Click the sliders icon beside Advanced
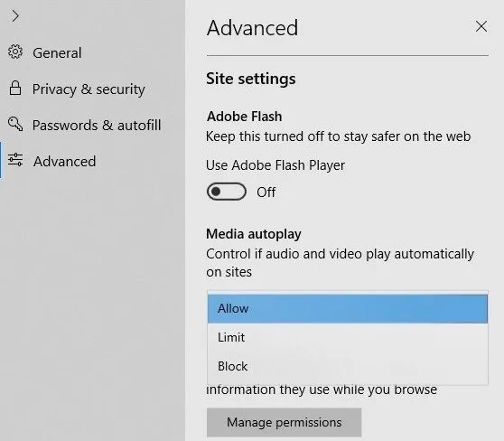The image size is (504, 441). click(x=15, y=160)
